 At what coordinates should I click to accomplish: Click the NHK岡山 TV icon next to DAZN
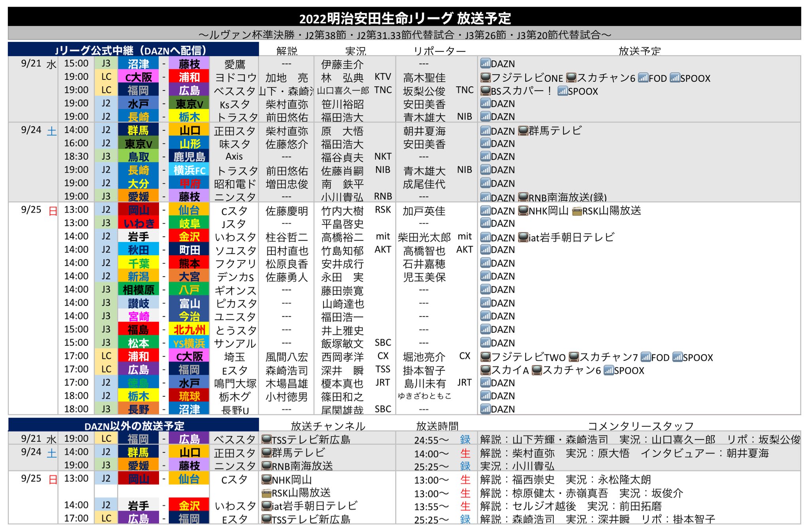pos(523,211)
